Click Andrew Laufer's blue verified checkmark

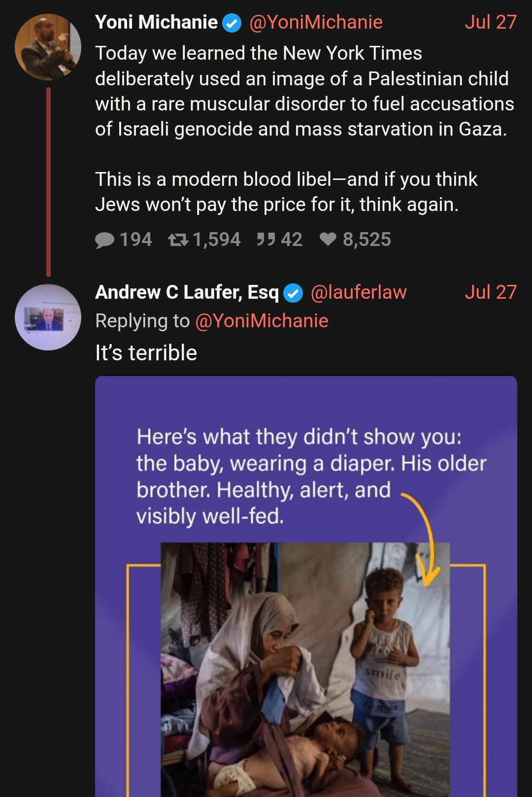pyautogui.click(x=293, y=293)
